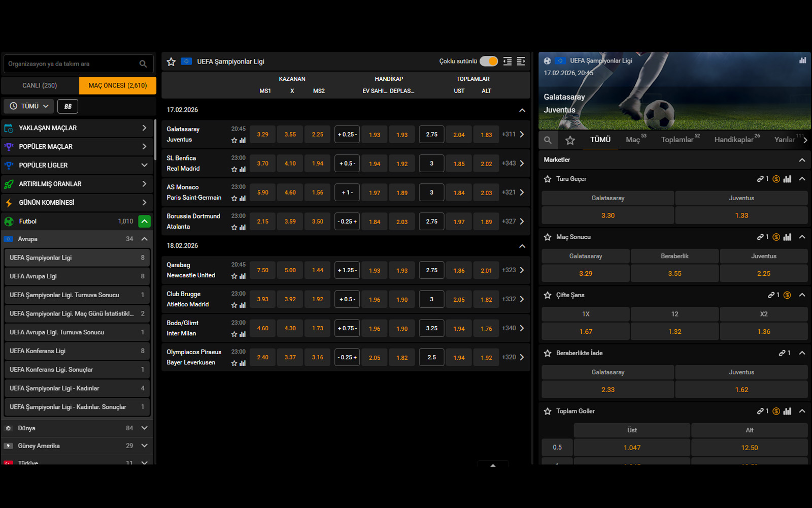812x508 pixels.
Task: Favorite the Çifte Şans market star
Action: [x=548, y=295]
